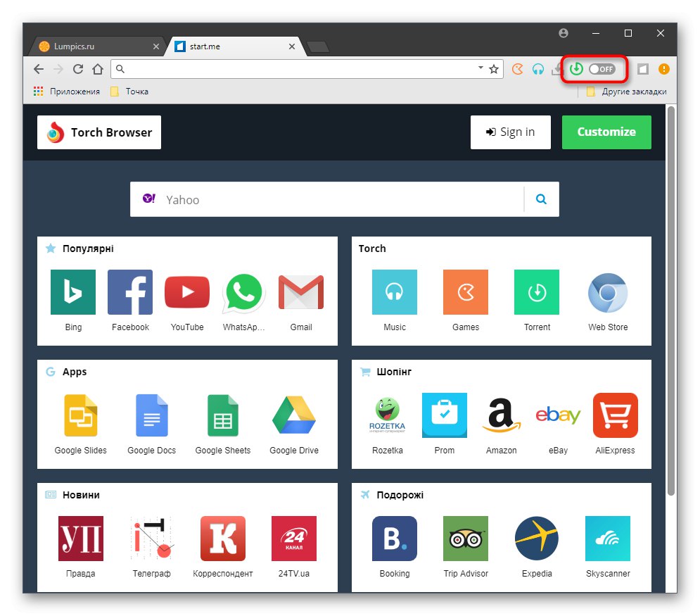Open the Другие закладки folder
Viewport: 700px width, 616px height.
[626, 92]
